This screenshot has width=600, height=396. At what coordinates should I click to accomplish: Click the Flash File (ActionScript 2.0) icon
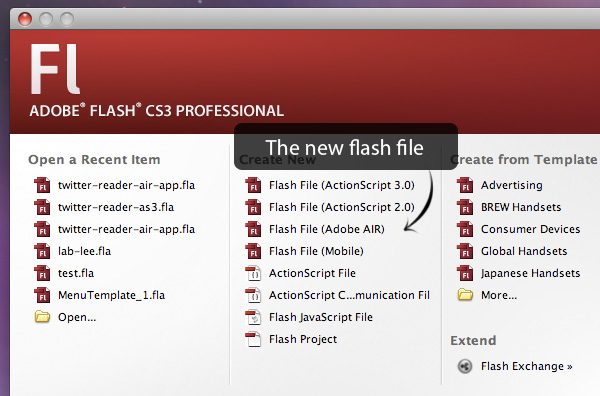click(253, 207)
